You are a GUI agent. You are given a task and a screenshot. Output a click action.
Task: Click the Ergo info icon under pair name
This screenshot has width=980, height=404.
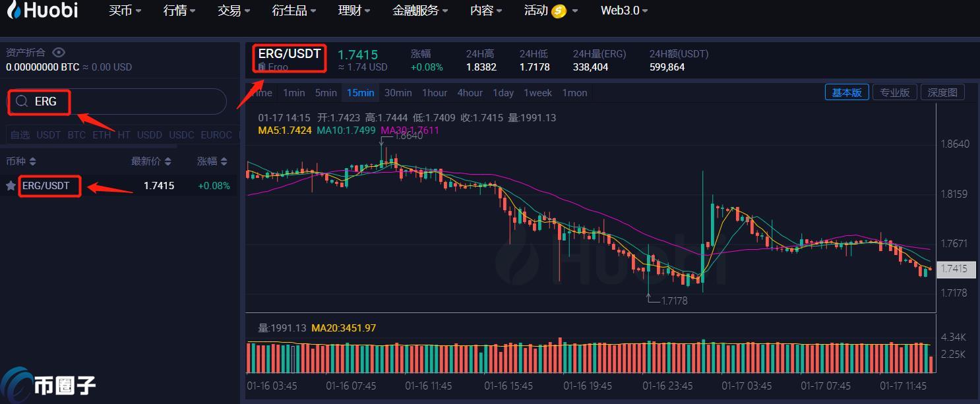[262, 67]
